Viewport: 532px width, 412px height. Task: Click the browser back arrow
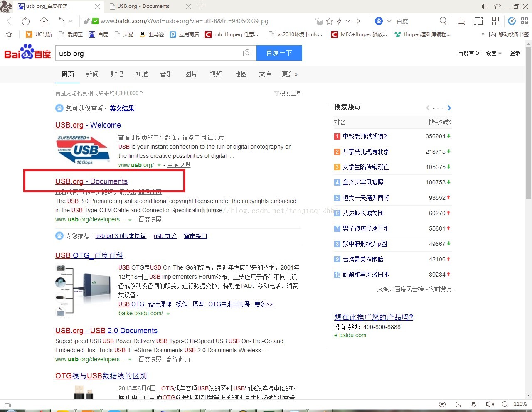[x=9, y=21]
